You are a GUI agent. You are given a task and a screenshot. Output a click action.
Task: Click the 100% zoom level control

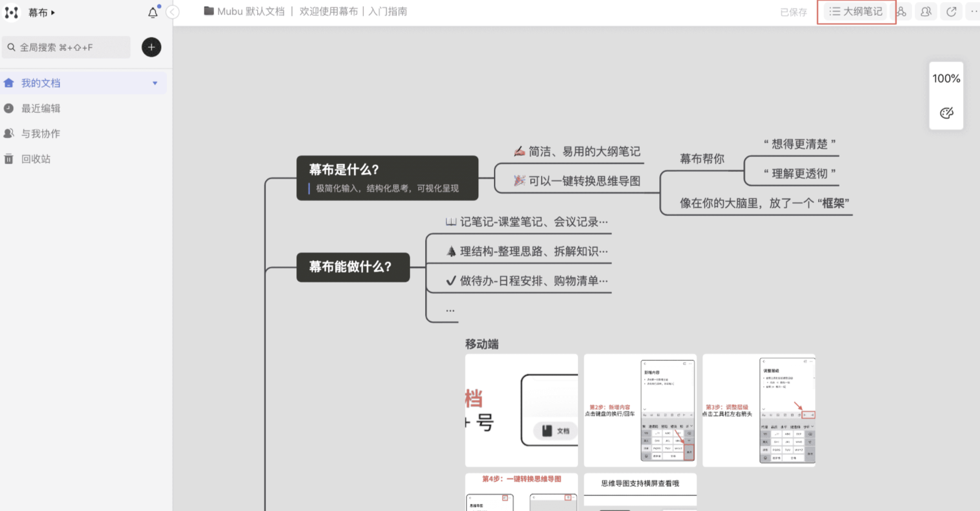click(946, 78)
